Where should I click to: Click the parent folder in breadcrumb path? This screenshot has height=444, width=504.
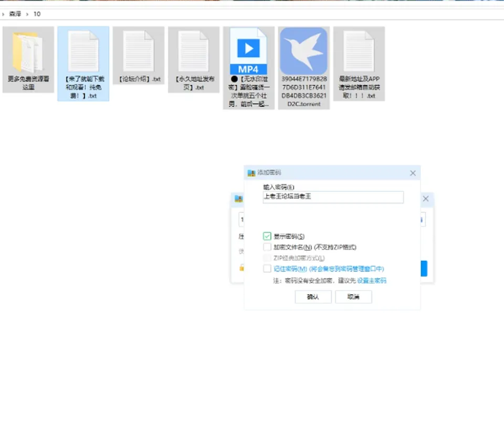pyautogui.click(x=15, y=14)
